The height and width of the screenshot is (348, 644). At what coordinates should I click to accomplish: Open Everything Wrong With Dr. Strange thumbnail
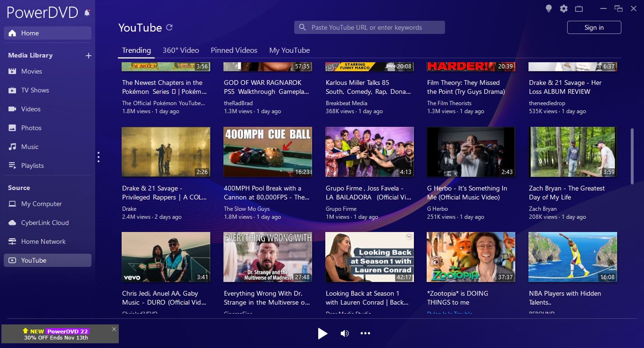(268, 257)
